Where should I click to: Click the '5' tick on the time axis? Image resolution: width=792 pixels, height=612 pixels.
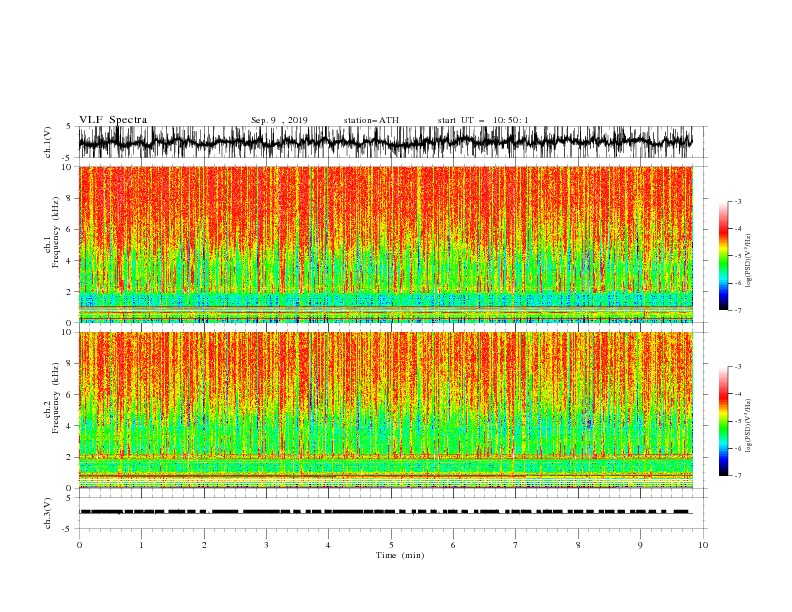(391, 545)
